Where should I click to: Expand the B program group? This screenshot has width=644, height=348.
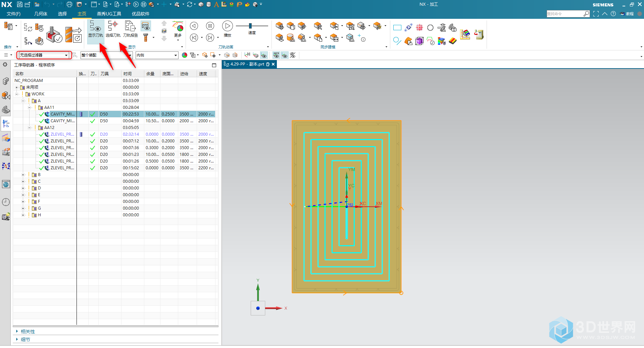[23, 175]
